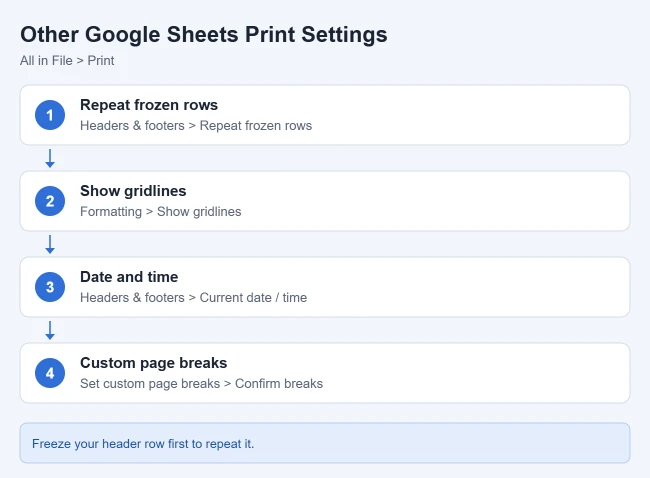Click 'Headers & footers > Current date / time' text
Screen dimensions: 650x478
(x=194, y=298)
